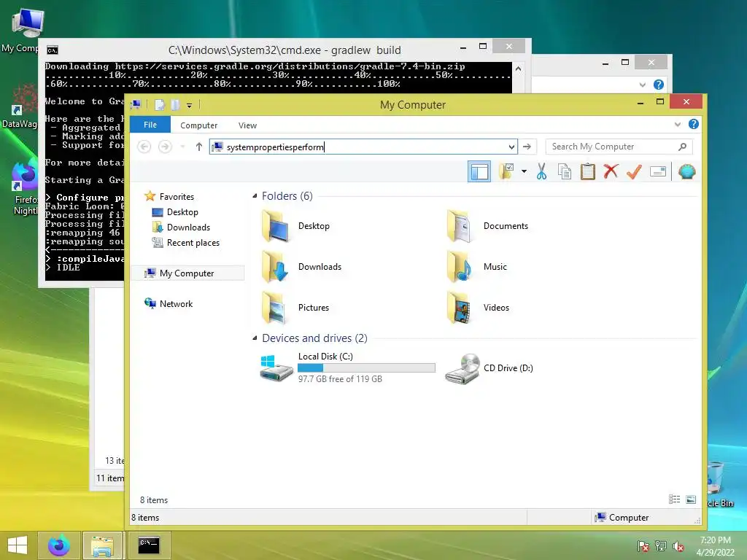This screenshot has height=560, width=747.
Task: Click the My Computer title bar system icon
Action: click(136, 105)
